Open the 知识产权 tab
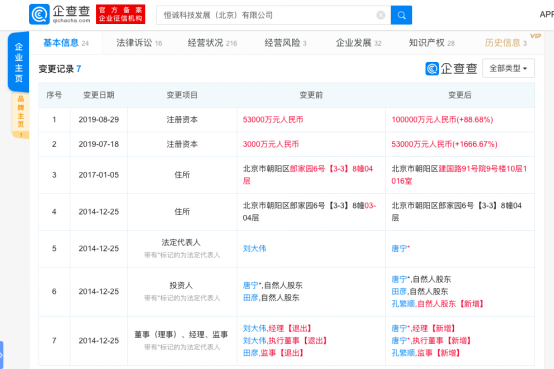This screenshot has width=554, height=369. 431,43
